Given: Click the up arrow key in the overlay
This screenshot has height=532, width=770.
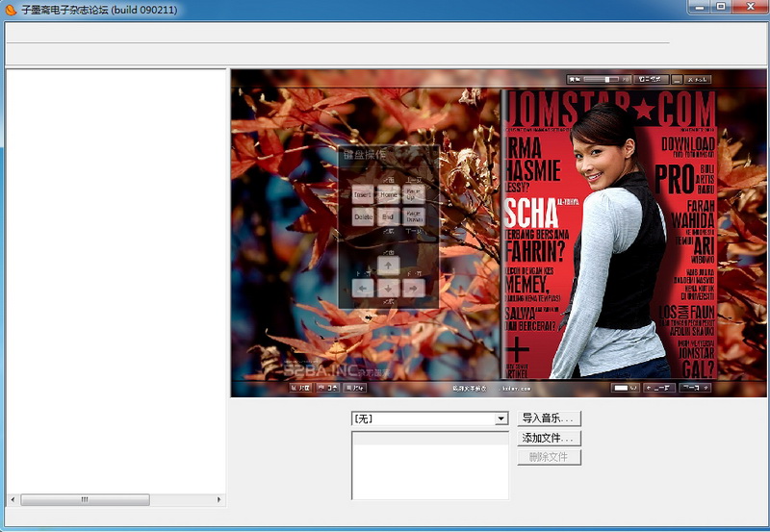Looking at the screenshot, I should click(x=388, y=266).
